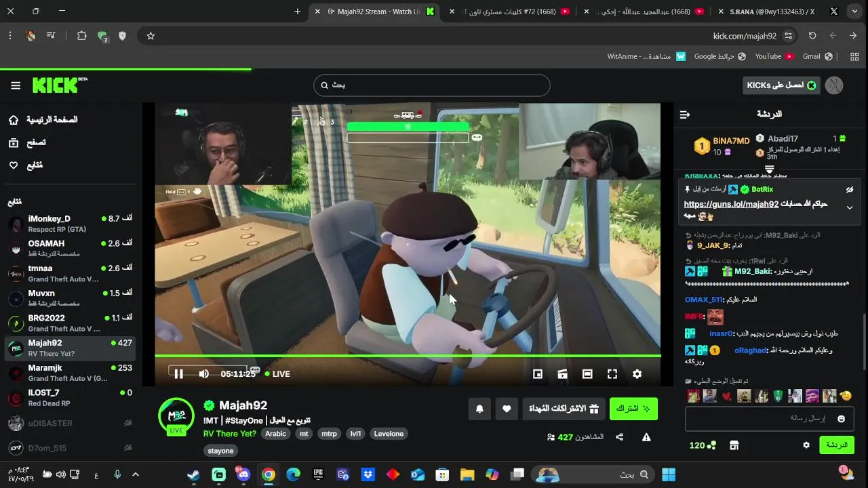Collapse the chat panel icon
The image size is (868, 488).
pyautogui.click(x=685, y=115)
